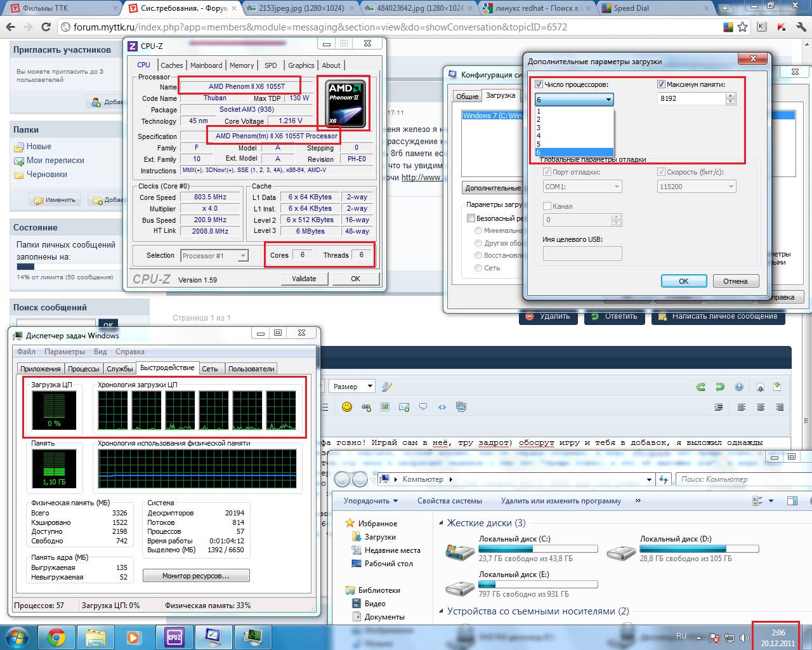812x650 pixels.
Task: Increase maximum memory with the up stepper
Action: click(731, 96)
